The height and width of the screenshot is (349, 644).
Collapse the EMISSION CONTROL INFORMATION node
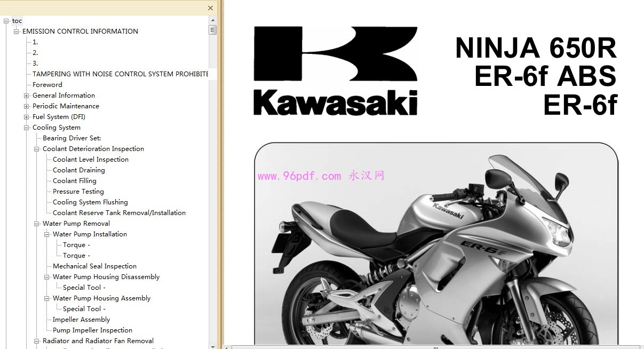point(17,31)
